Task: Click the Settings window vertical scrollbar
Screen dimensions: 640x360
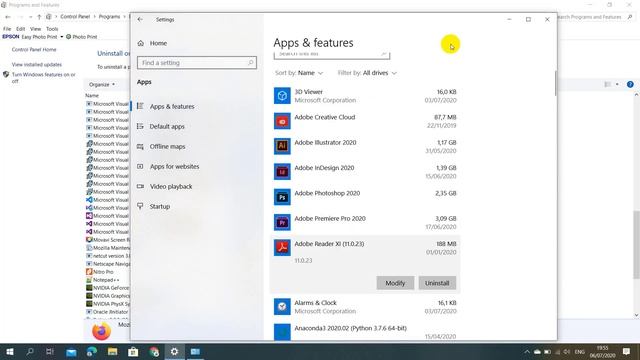Action: (555, 84)
